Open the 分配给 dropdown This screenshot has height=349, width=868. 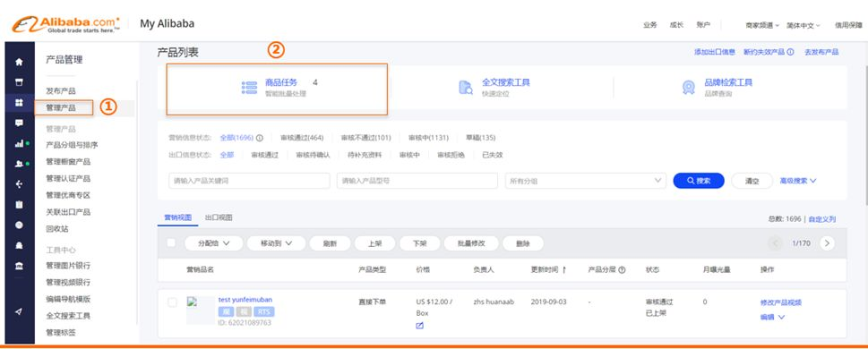point(214,243)
